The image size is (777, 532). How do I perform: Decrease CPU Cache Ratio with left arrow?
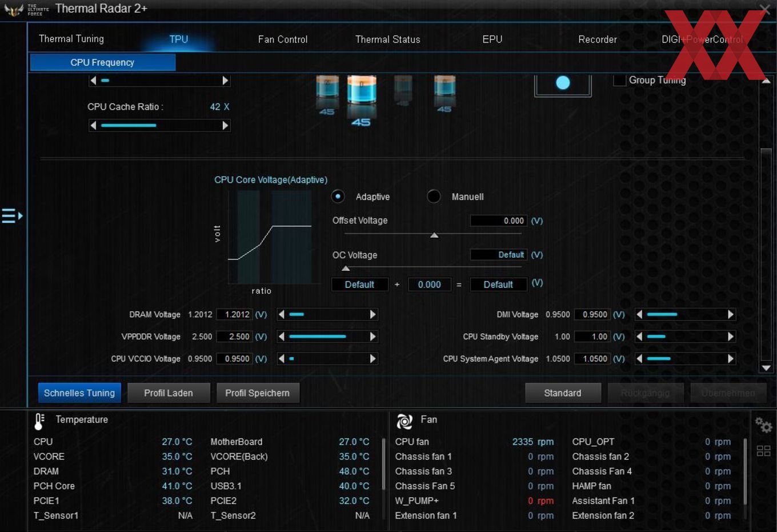[x=93, y=125]
